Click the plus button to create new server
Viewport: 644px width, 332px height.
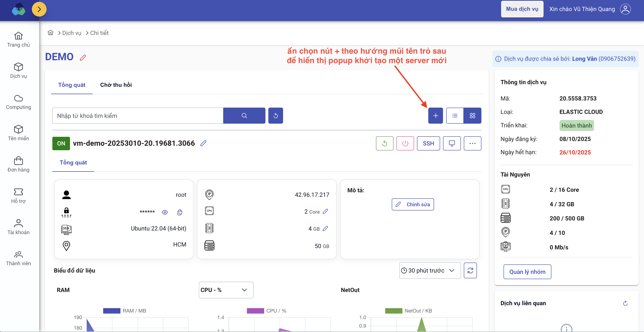coord(435,115)
